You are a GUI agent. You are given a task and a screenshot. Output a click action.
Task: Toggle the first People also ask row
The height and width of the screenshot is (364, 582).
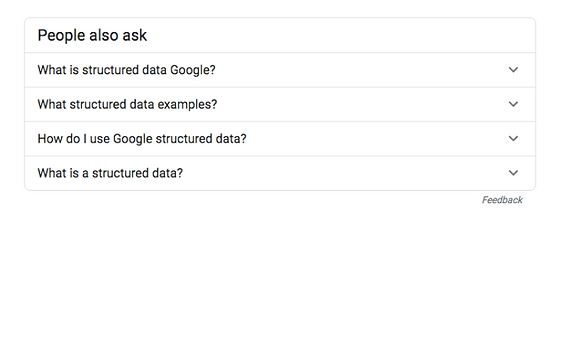[280, 70]
